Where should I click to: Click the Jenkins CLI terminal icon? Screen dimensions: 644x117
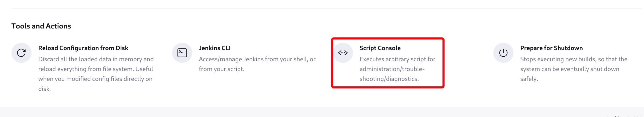182,53
